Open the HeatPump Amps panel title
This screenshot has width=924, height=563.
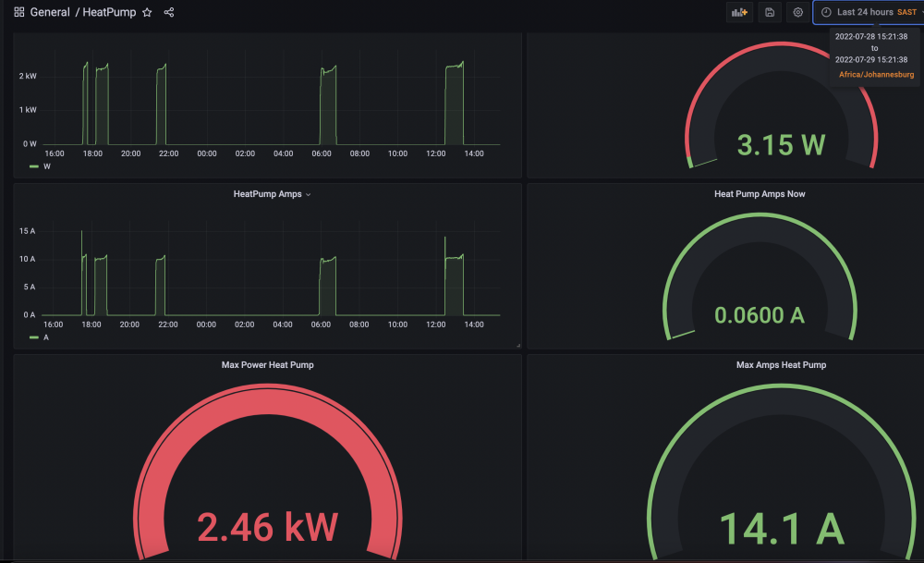click(268, 194)
